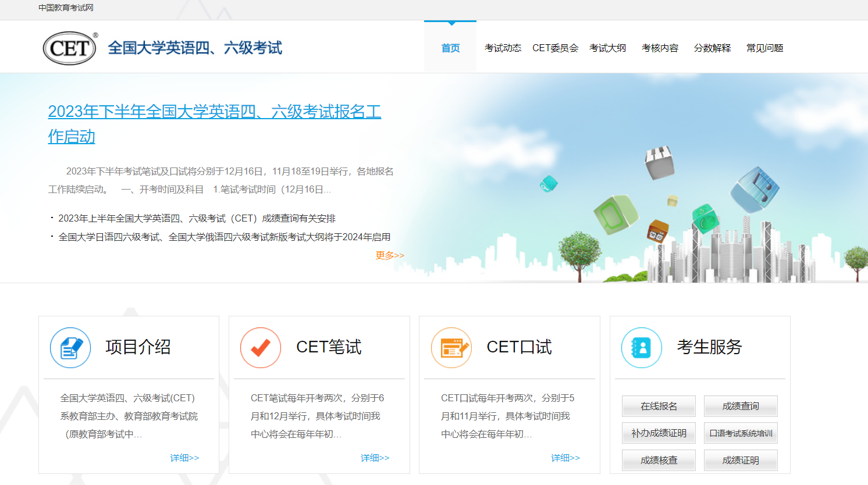Go to CET委员会 page

point(555,48)
